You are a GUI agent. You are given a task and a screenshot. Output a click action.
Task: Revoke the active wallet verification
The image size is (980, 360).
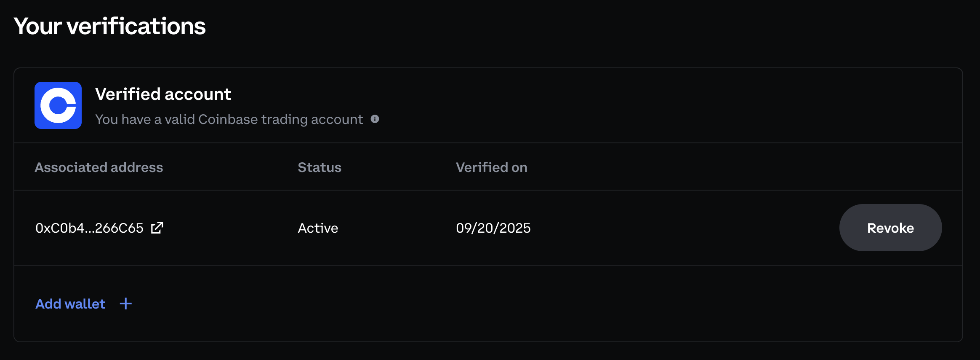(x=890, y=228)
